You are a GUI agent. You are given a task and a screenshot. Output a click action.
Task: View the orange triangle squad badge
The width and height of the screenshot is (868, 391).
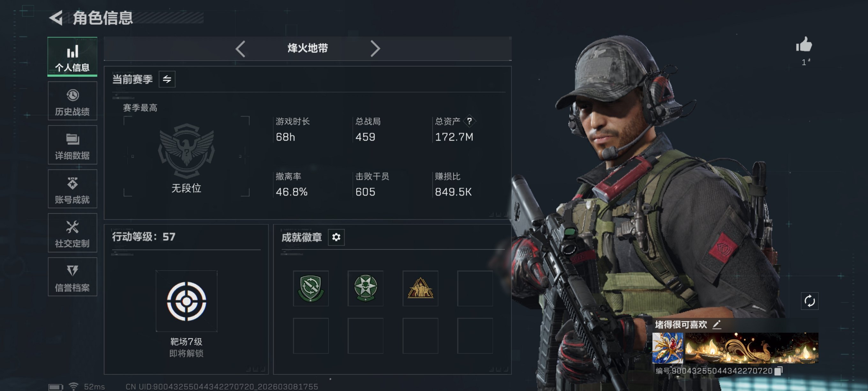coord(420,288)
